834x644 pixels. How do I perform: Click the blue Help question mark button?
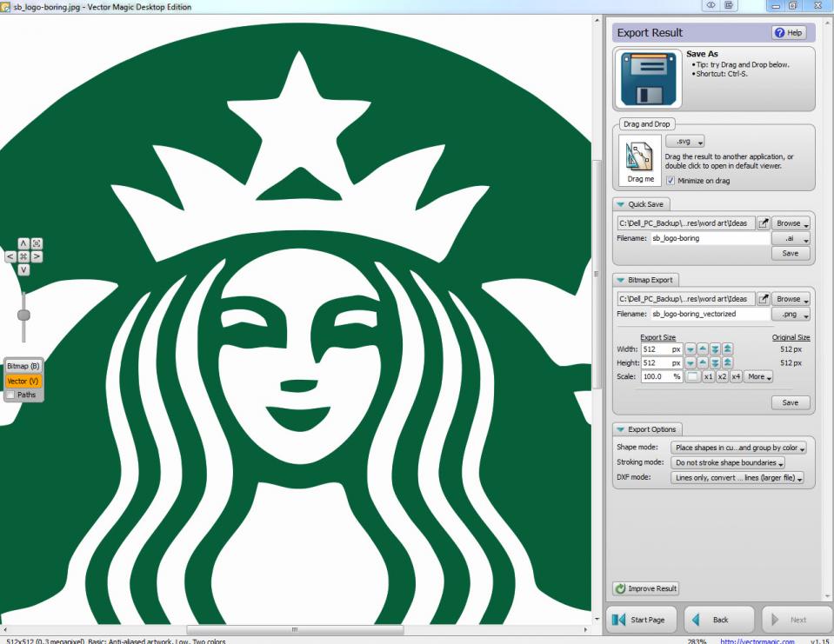tap(789, 32)
